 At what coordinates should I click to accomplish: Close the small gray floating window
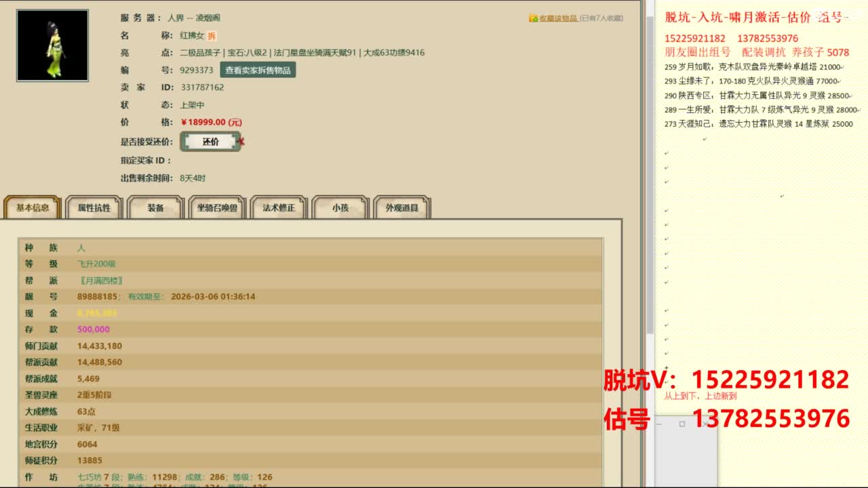705,424
